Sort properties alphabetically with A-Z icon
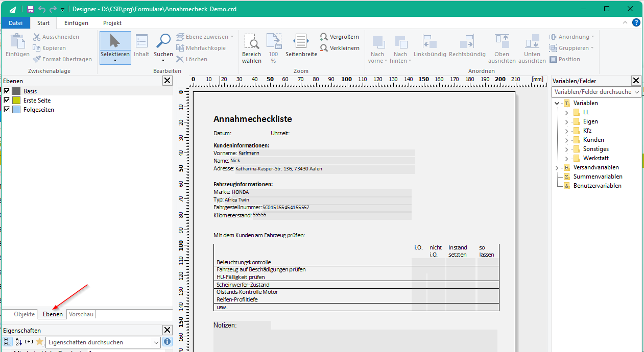 tap(18, 342)
